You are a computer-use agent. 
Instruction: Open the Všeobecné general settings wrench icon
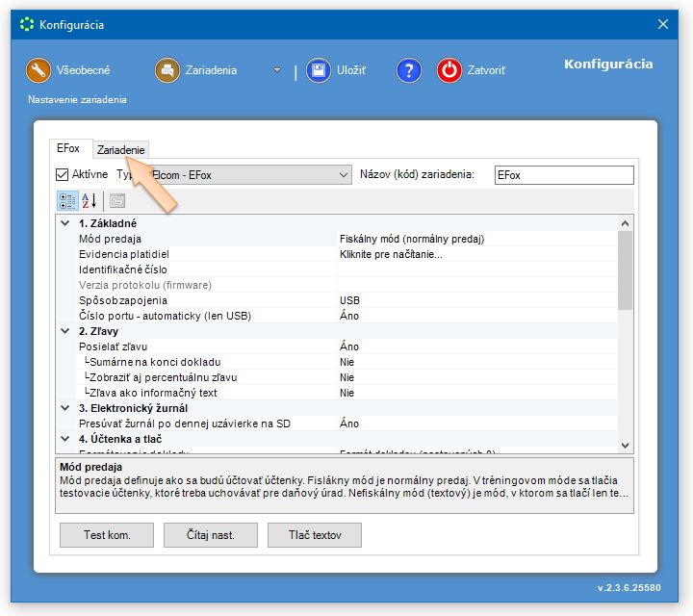coord(38,70)
